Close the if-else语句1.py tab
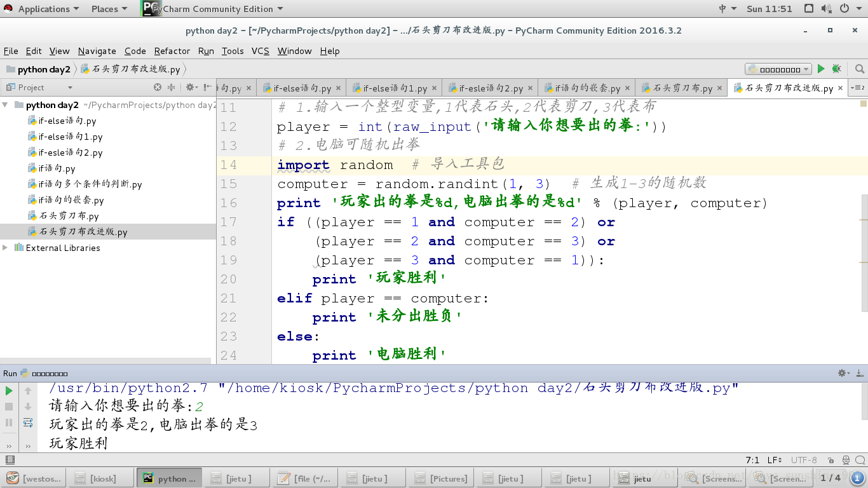This screenshot has height=488, width=868. (435, 88)
